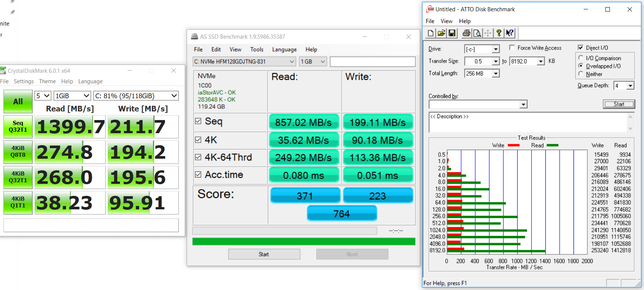The width and height of the screenshot is (644, 290).
Task: Click the Description box scrollbar down arrow
Action: tap(631, 129)
